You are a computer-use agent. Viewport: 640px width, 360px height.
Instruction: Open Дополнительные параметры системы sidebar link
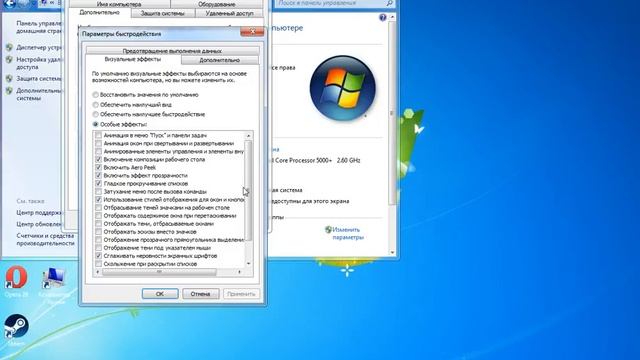[39, 94]
